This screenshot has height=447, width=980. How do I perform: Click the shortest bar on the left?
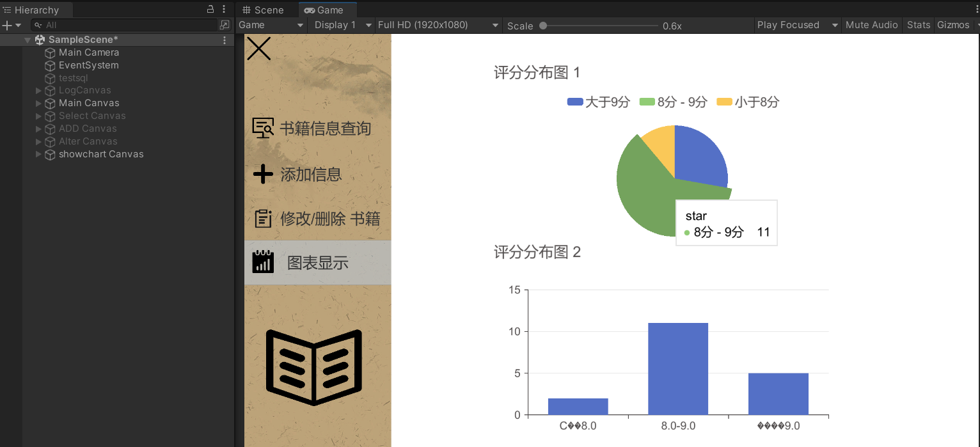[578, 407]
